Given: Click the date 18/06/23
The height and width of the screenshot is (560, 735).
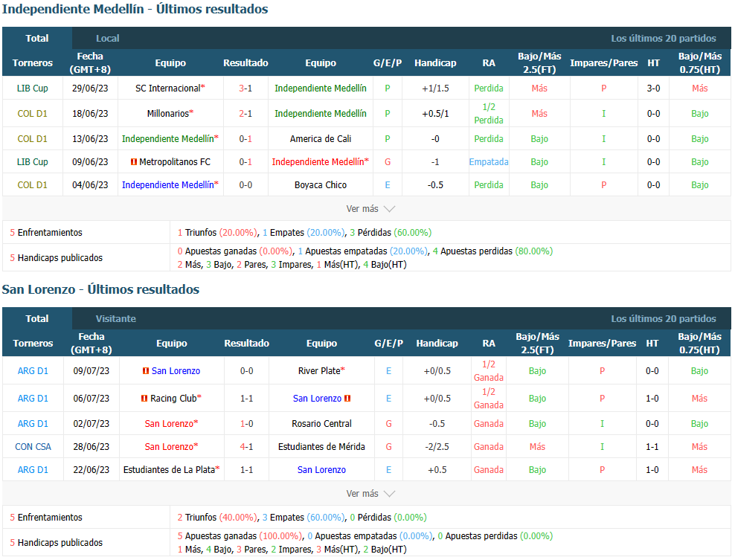Looking at the screenshot, I should pos(90,114).
